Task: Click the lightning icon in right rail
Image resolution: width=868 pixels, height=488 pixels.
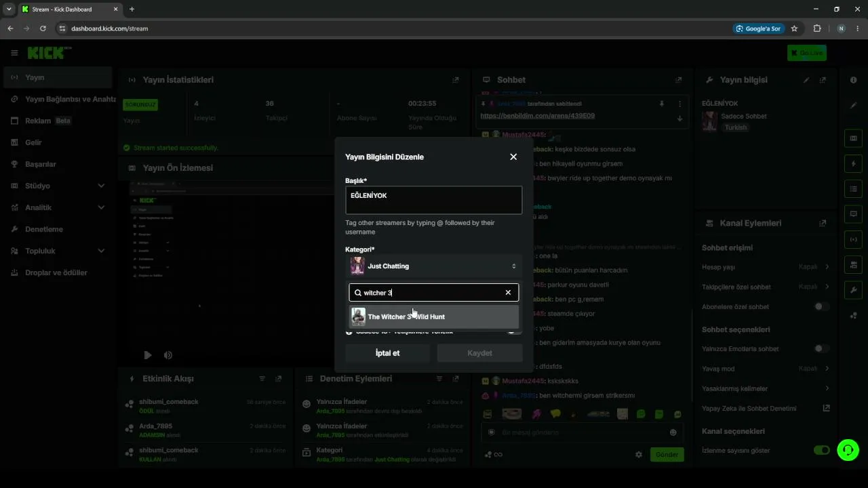Action: pos(853,163)
